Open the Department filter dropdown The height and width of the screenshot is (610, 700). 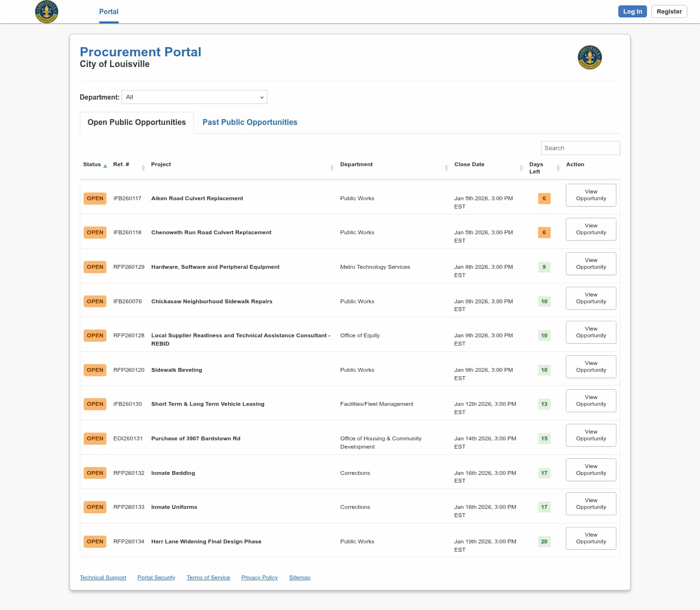(x=194, y=97)
